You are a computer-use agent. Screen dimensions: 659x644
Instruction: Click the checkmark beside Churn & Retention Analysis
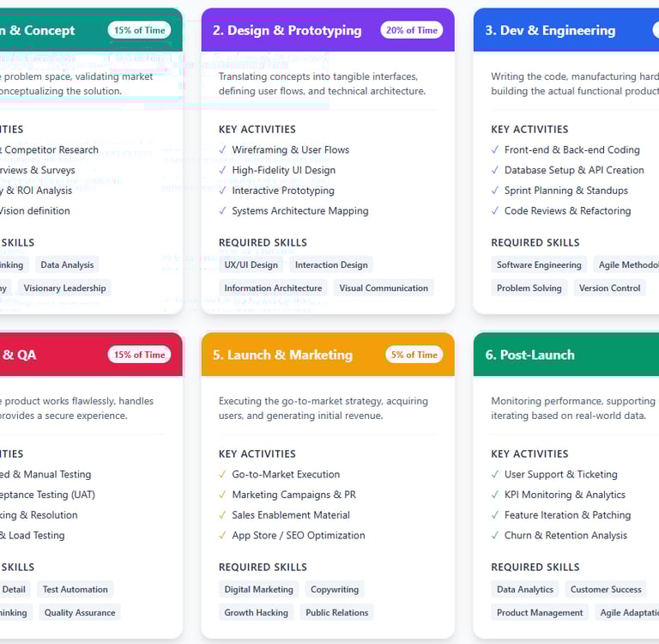[495, 536]
